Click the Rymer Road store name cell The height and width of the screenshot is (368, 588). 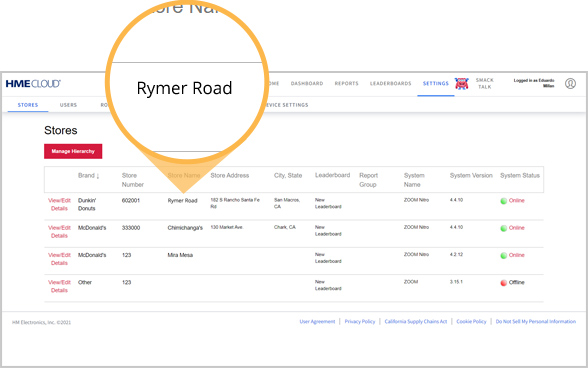click(x=182, y=201)
